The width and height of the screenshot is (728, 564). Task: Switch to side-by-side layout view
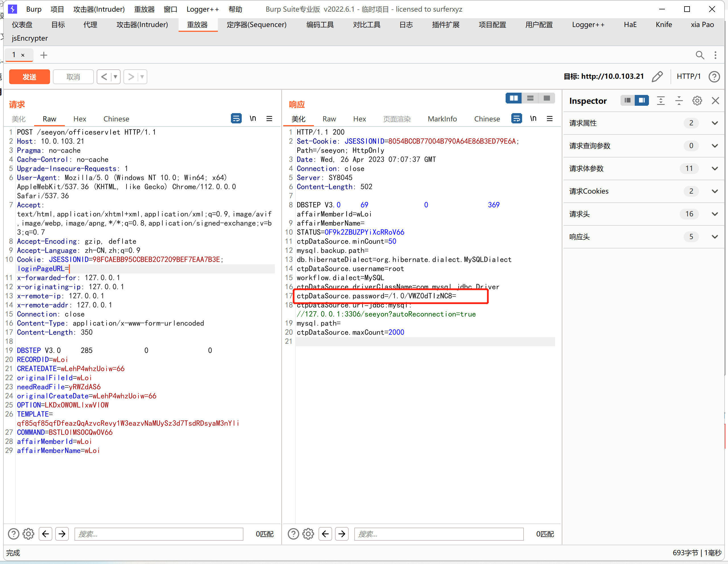coord(514,98)
